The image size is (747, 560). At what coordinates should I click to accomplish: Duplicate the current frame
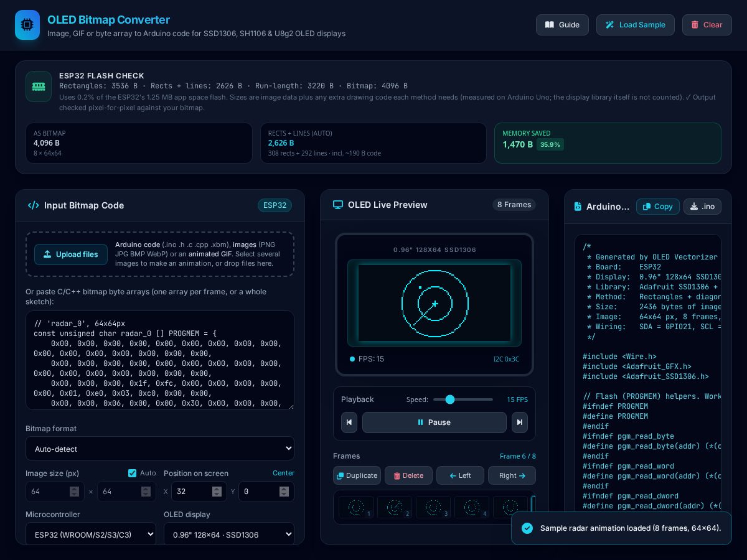[x=357, y=475]
